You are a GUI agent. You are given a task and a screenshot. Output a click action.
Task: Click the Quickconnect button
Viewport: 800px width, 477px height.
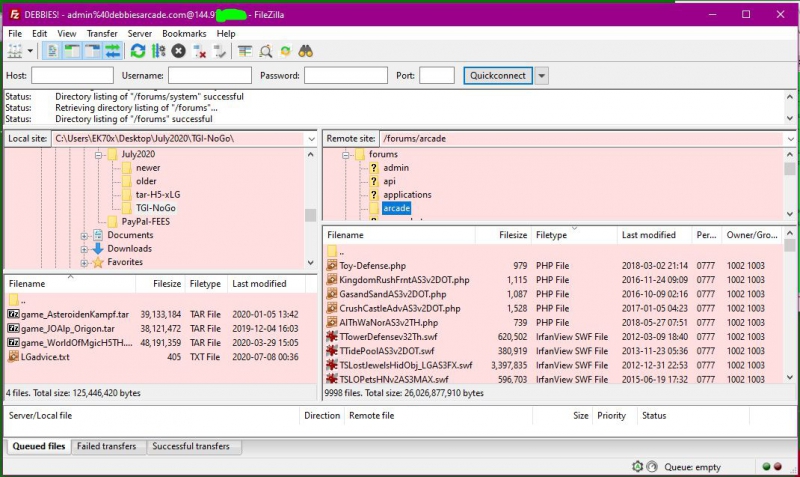(497, 76)
